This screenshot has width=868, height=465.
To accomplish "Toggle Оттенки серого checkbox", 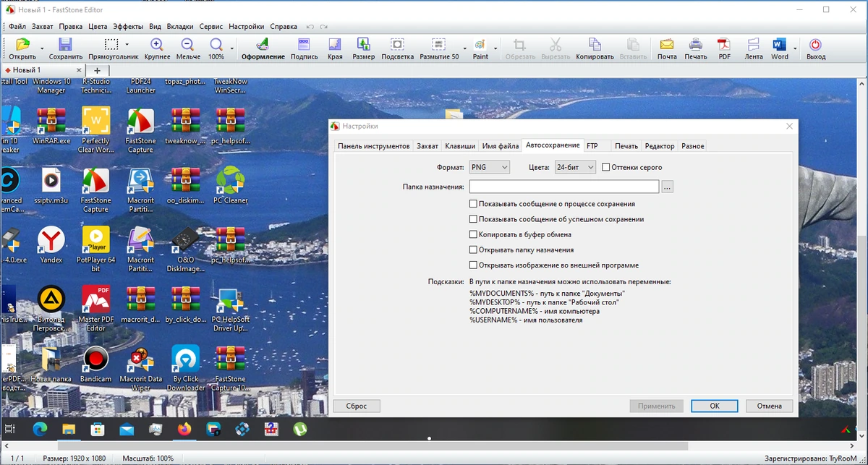I will [606, 167].
